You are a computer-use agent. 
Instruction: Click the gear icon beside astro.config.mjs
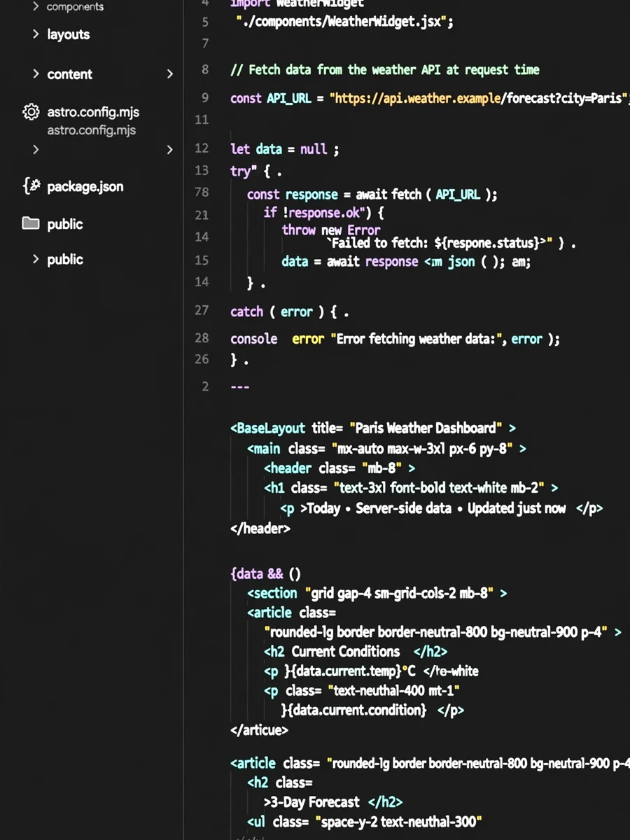point(30,112)
